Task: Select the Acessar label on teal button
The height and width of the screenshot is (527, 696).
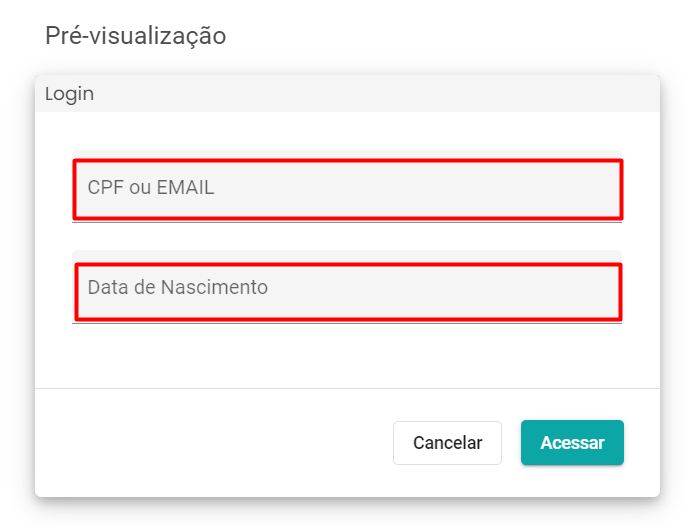Action: [x=572, y=443]
